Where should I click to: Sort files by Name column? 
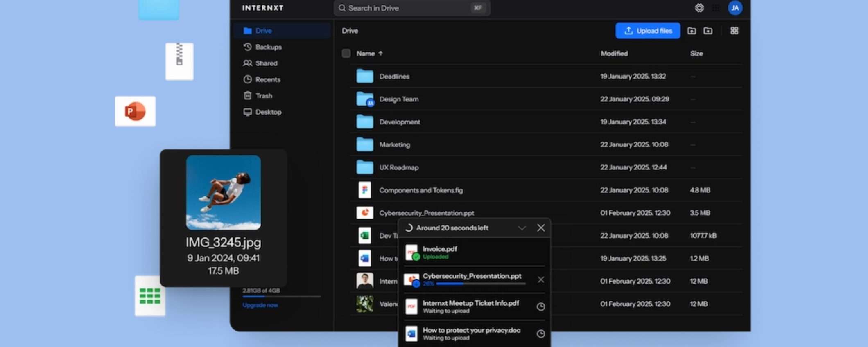(366, 54)
